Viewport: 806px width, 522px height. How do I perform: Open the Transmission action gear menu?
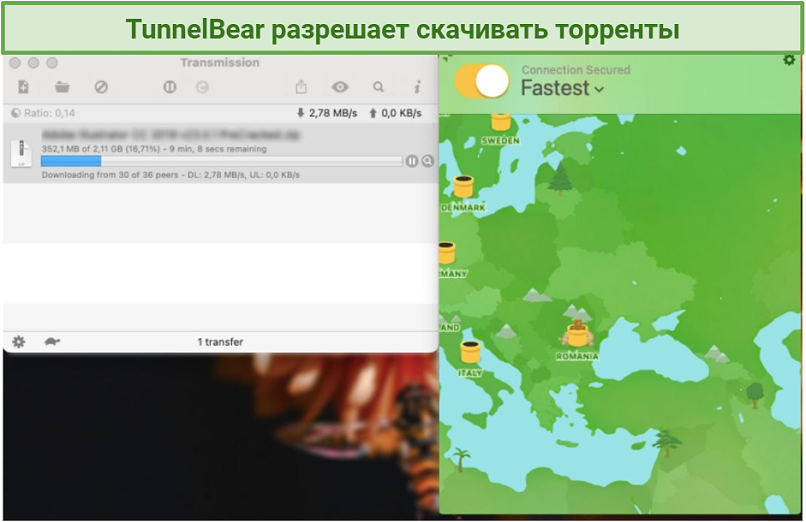(19, 342)
